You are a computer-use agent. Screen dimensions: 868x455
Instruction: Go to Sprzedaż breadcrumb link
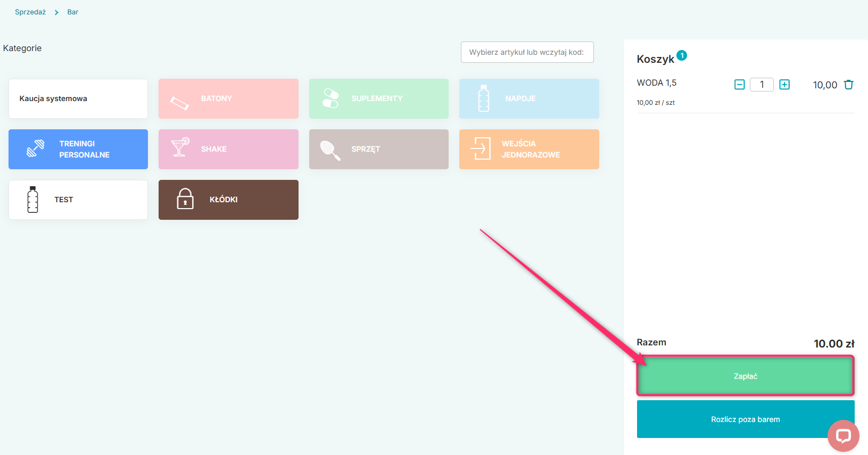[30, 12]
